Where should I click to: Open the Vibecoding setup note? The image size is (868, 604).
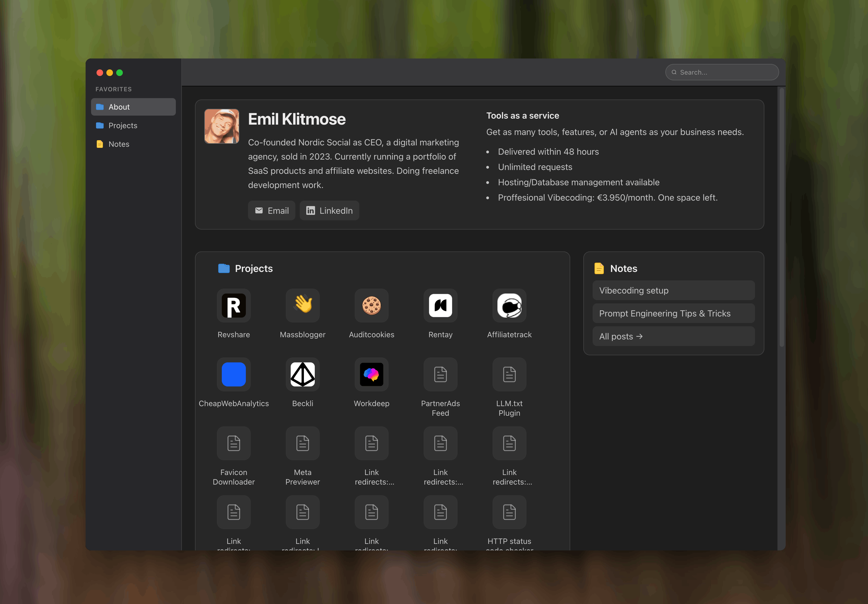[x=674, y=291]
